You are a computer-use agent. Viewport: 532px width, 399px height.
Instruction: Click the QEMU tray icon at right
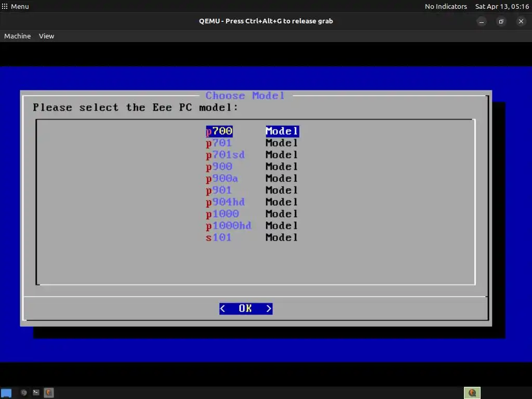[472, 393]
